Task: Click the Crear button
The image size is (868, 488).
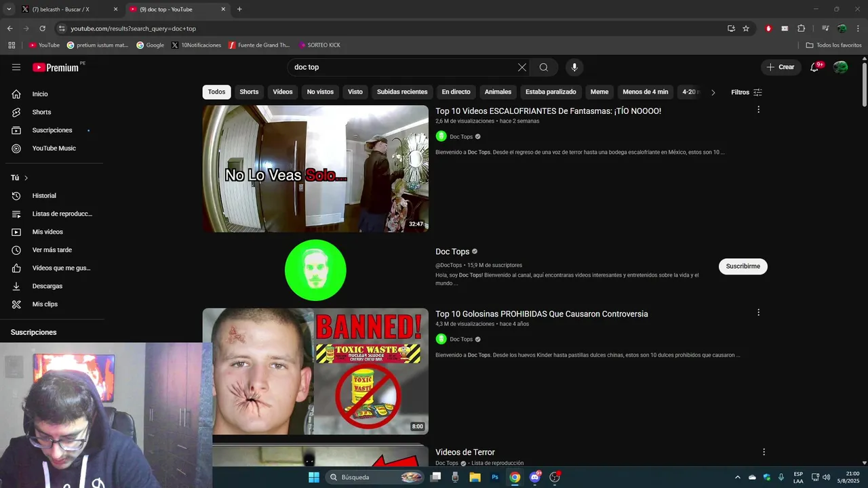Action: point(780,67)
